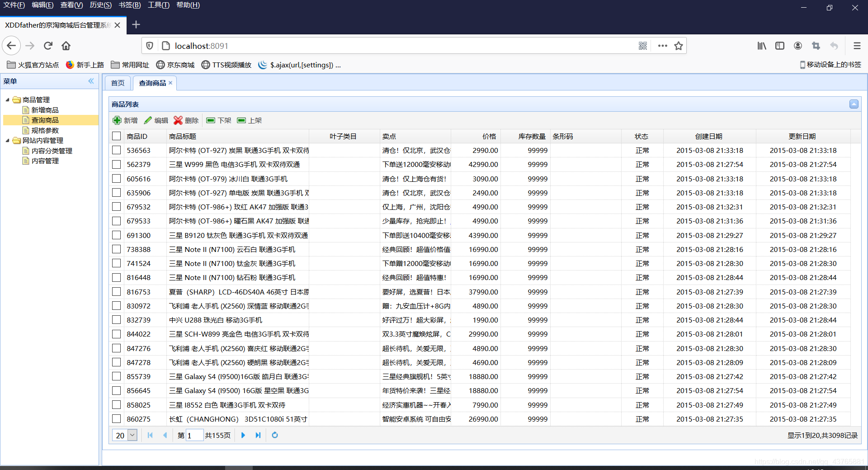Collapse the 菜单 sidebar with double-arrow
The image size is (868, 470).
pos(91,81)
